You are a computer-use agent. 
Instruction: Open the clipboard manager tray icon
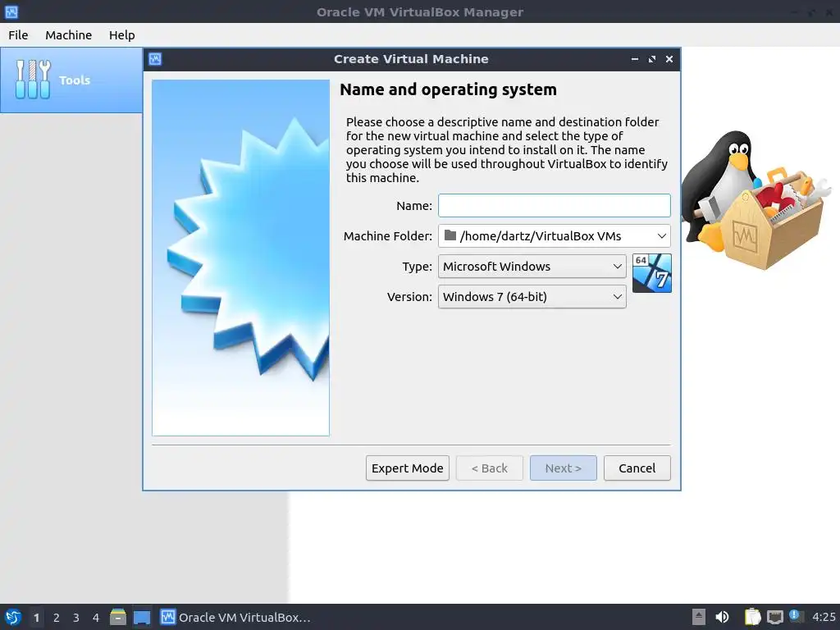(x=753, y=617)
